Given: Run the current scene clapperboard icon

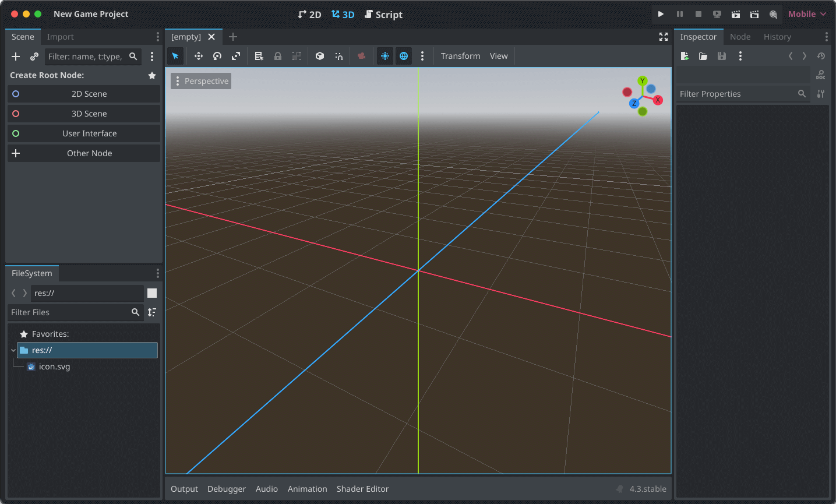Looking at the screenshot, I should (736, 14).
